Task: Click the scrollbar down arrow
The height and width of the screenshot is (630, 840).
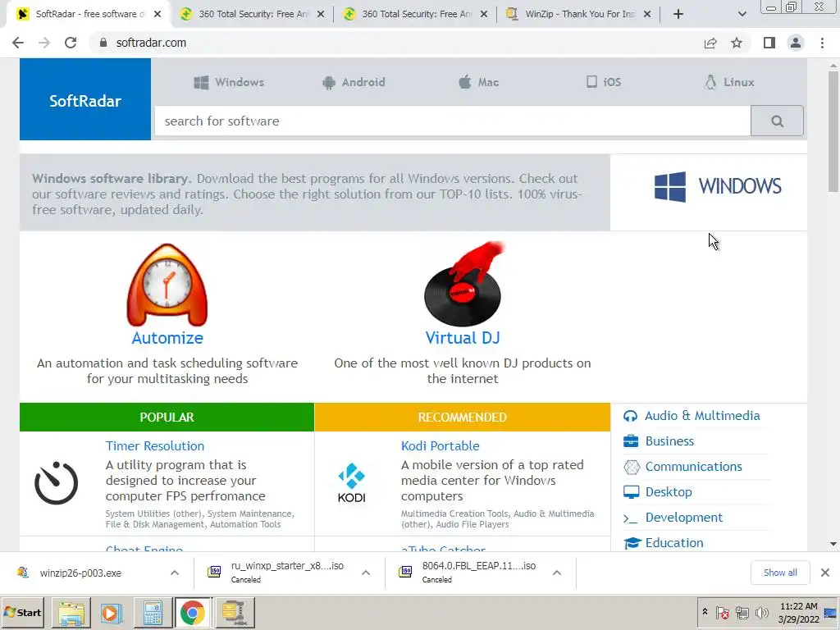Action: (x=833, y=545)
